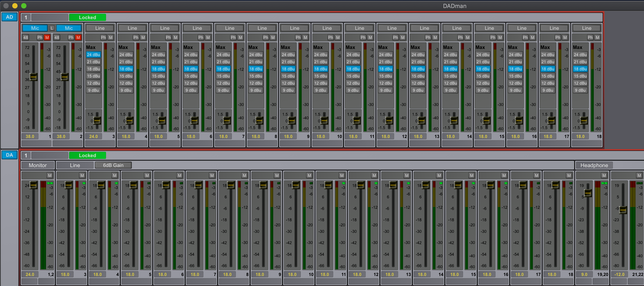Select 21 dBu max level on AD channel 3
The height and width of the screenshot is (286, 644).
coord(94,62)
